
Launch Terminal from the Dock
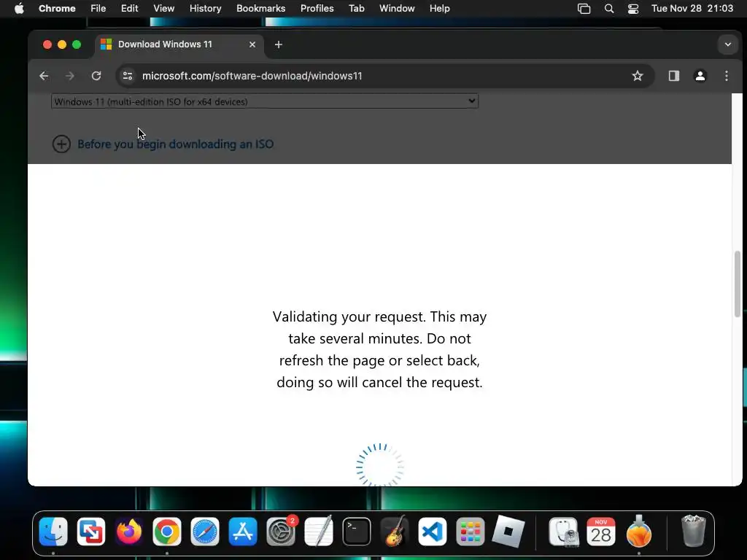pos(356,532)
